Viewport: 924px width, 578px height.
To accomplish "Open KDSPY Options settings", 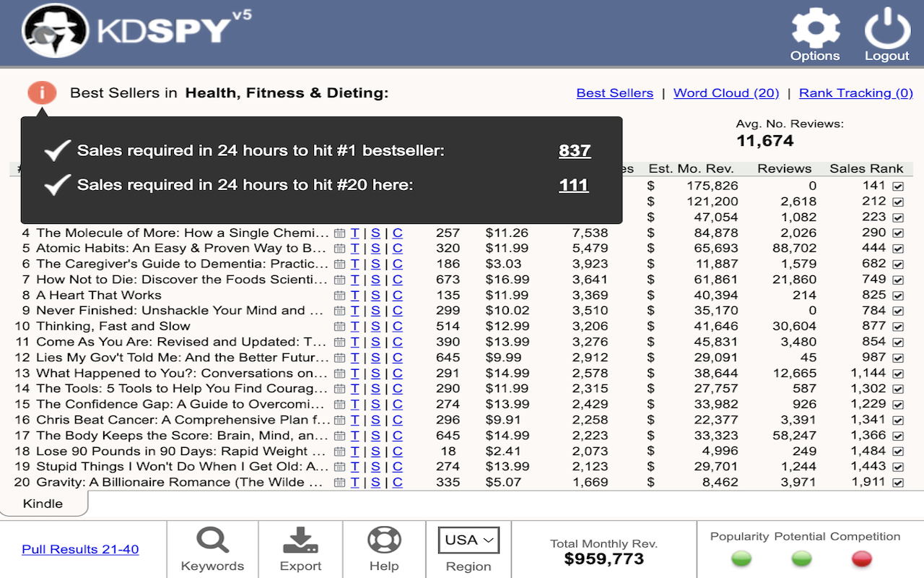I will point(815,34).
